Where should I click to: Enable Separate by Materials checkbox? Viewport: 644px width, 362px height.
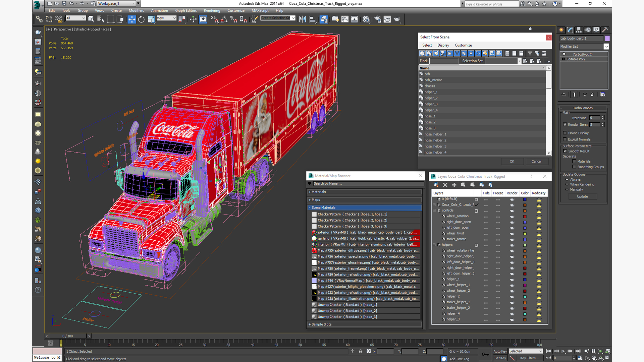tap(574, 162)
